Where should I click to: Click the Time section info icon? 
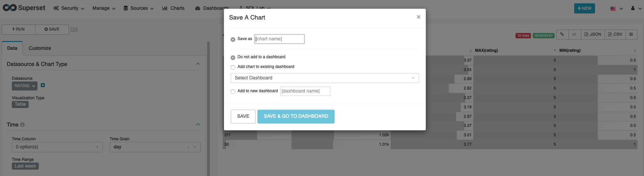(x=23, y=125)
